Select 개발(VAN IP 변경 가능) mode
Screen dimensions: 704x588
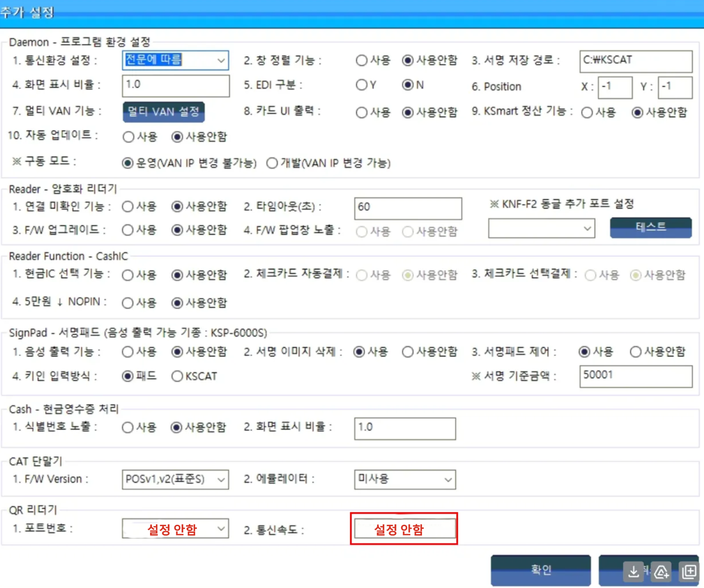(329, 163)
